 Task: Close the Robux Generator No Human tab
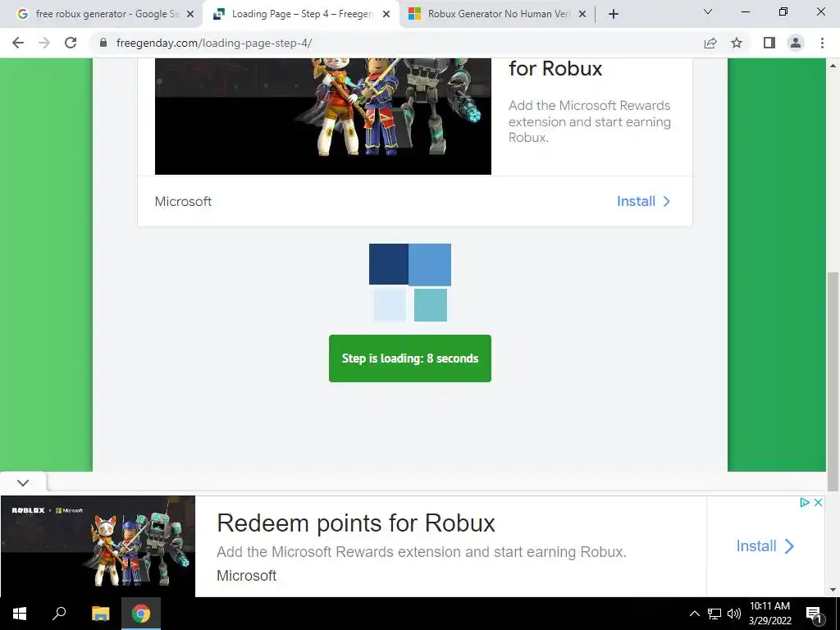pos(582,15)
